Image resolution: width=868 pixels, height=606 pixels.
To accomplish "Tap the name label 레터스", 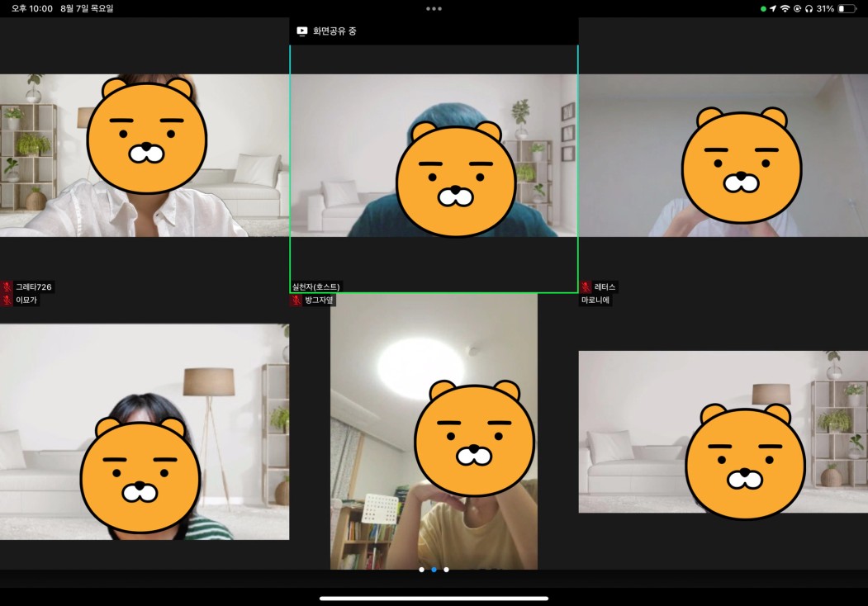I will point(605,286).
